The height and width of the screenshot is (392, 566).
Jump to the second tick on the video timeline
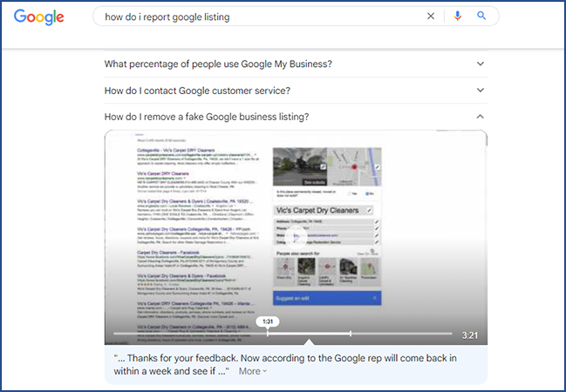tap(351, 334)
